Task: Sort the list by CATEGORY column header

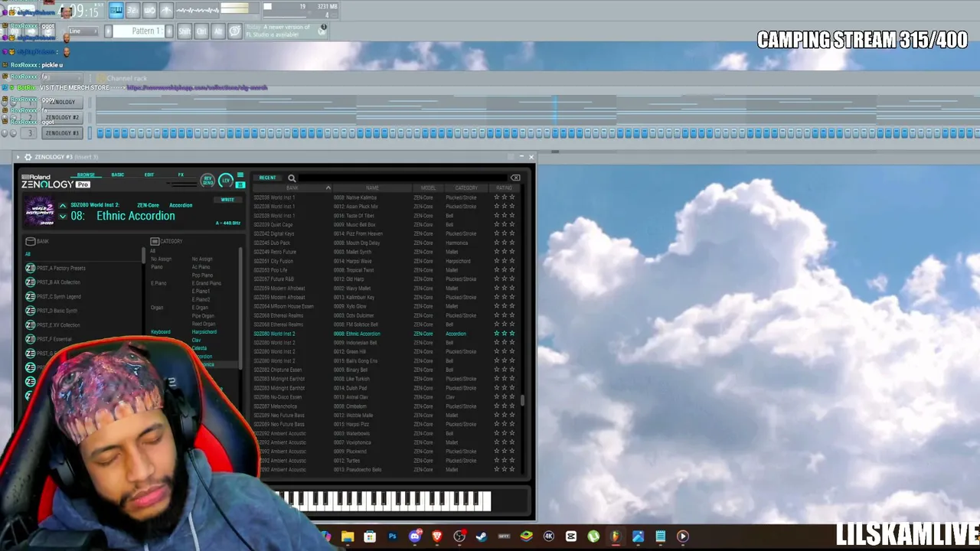Action: pos(466,188)
